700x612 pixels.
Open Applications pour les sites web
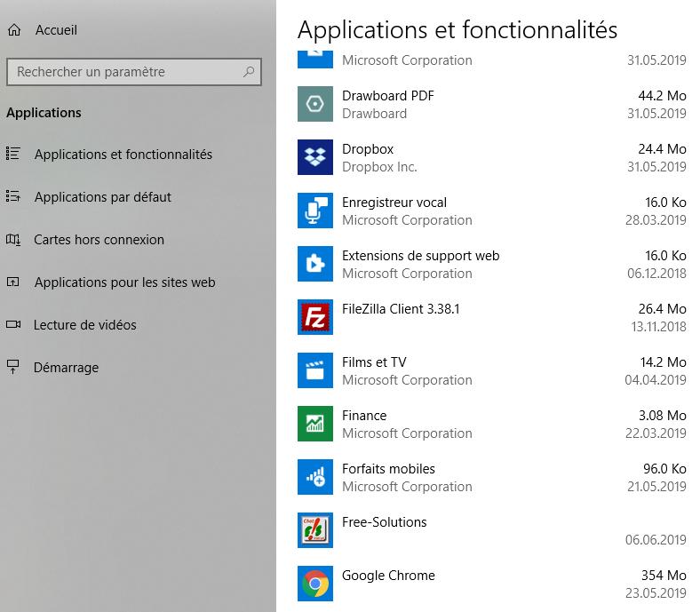pyautogui.click(x=125, y=282)
